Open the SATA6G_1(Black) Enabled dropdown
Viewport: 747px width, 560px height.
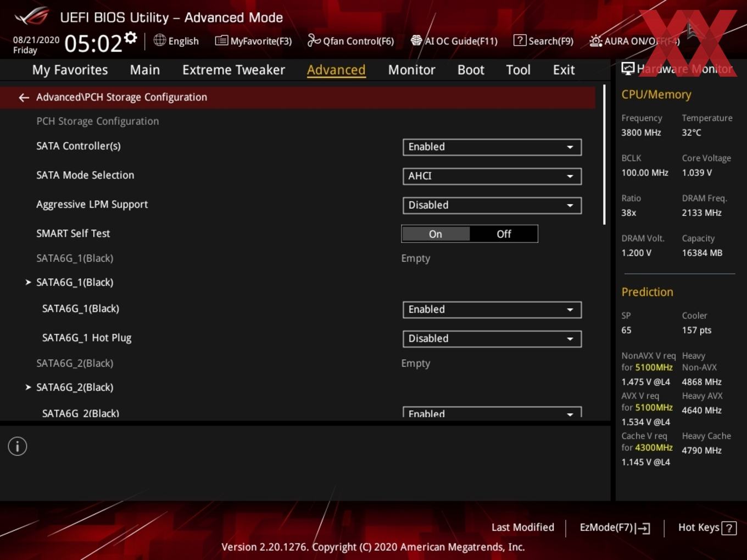[492, 310]
